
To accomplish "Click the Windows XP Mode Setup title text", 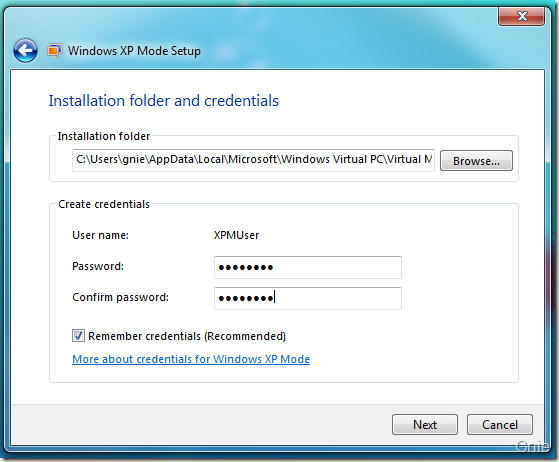I will pos(134,51).
